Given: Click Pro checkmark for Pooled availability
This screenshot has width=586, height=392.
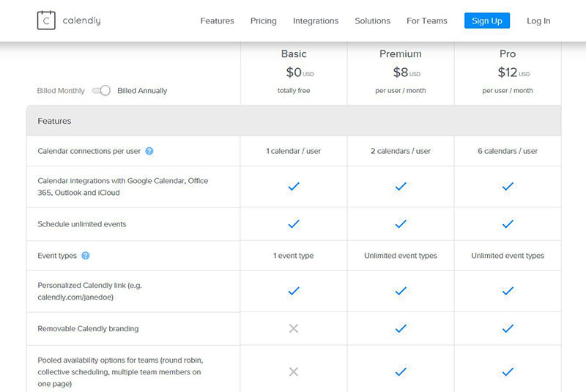Looking at the screenshot, I should [x=508, y=371].
